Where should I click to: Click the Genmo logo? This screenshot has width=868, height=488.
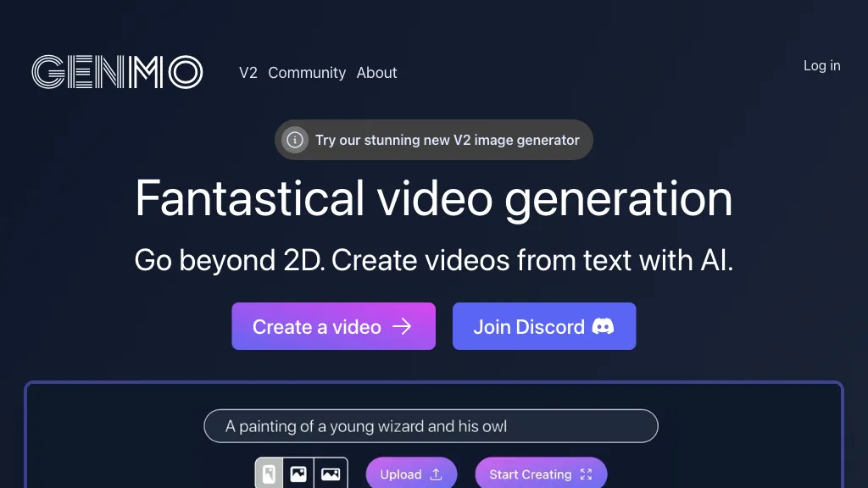[x=117, y=72]
